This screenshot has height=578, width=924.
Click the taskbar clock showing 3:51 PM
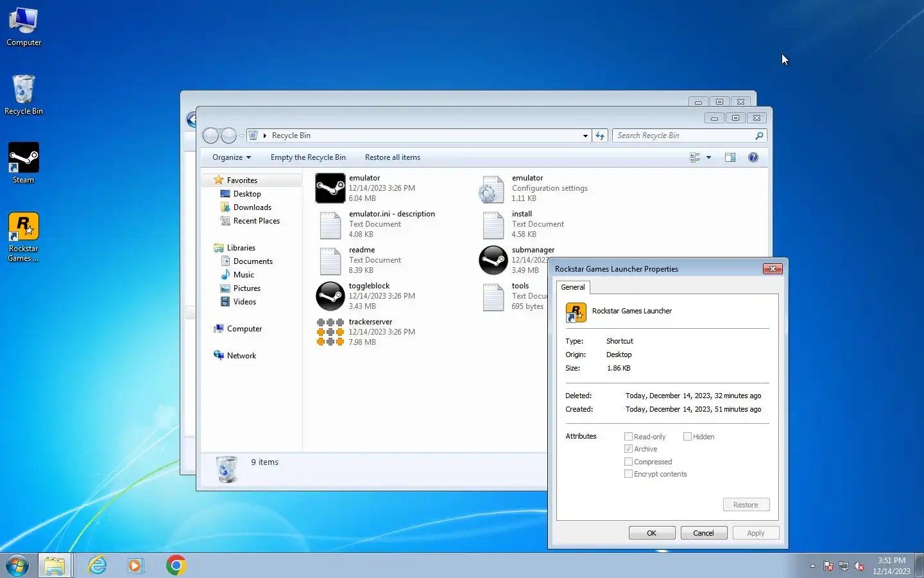[x=891, y=566]
